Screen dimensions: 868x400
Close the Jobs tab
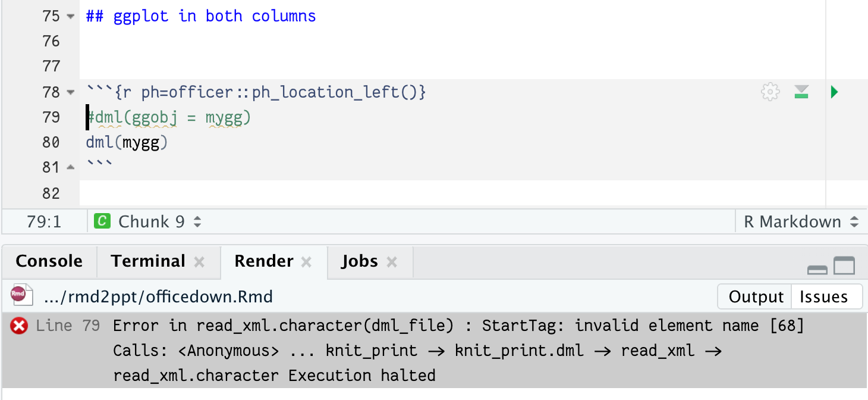(392, 262)
